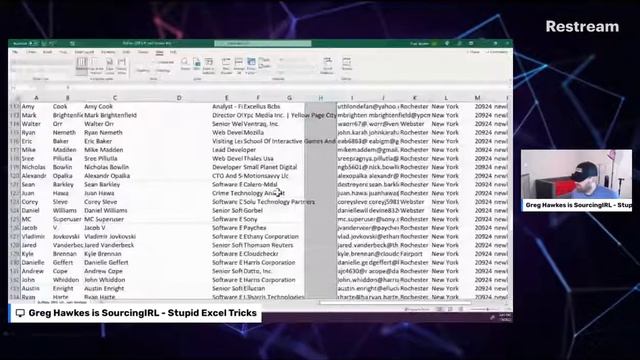Viewport: 640px width, 360px height.
Task: Click the Comments button
Action: [497, 52]
